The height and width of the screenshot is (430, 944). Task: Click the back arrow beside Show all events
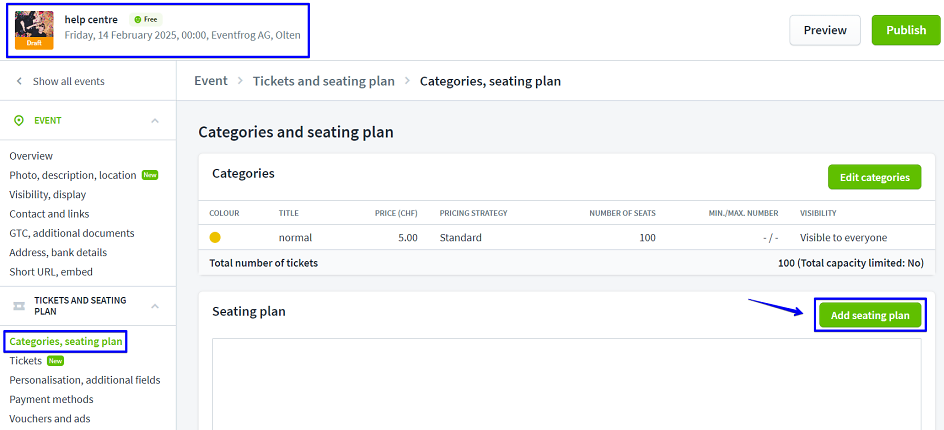point(19,81)
